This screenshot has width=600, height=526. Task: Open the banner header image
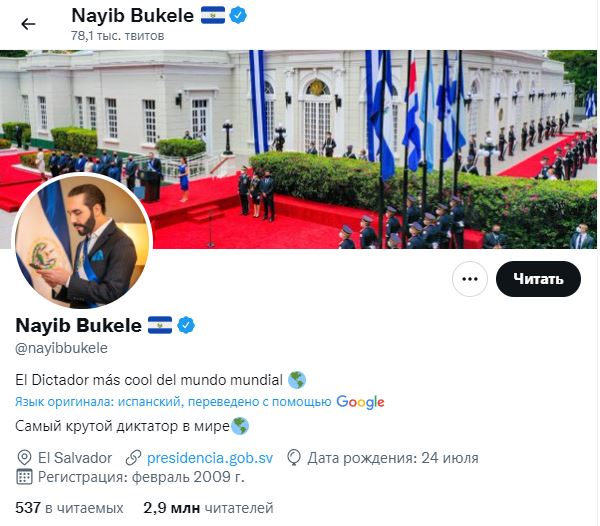click(298, 149)
